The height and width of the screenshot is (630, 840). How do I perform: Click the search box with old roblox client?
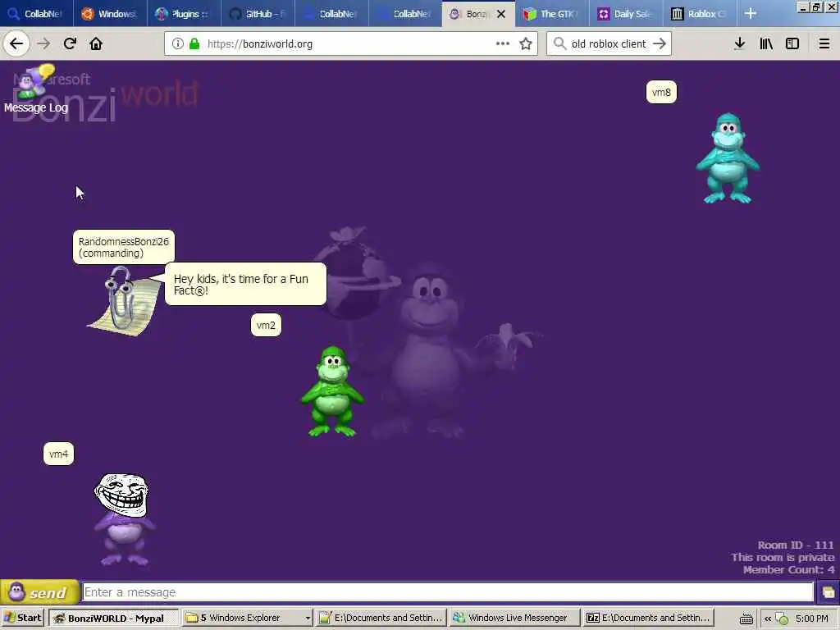coord(609,44)
